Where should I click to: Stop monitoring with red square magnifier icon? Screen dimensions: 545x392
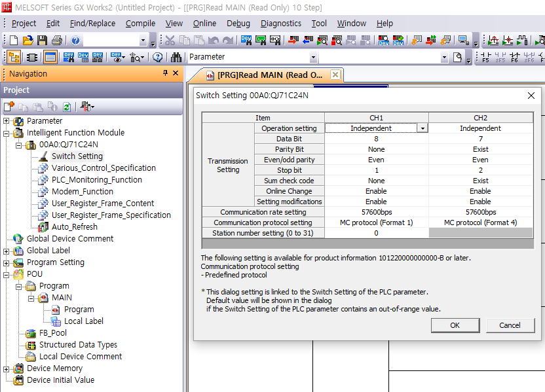pos(337,41)
